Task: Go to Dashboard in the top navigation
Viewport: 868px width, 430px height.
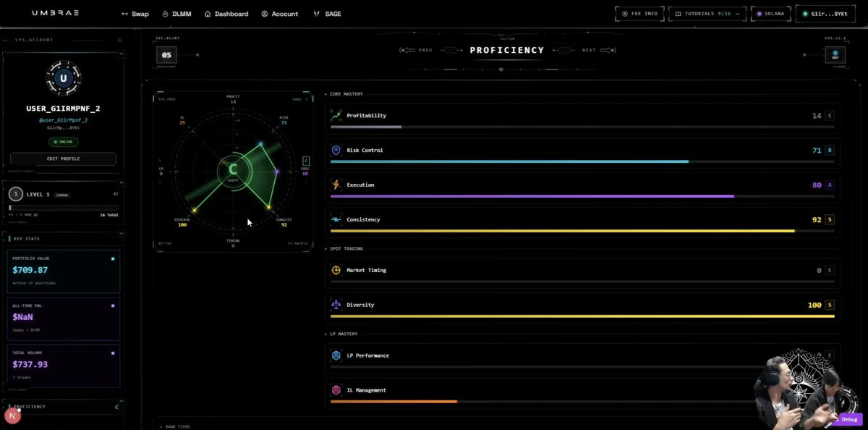Action: (x=226, y=14)
